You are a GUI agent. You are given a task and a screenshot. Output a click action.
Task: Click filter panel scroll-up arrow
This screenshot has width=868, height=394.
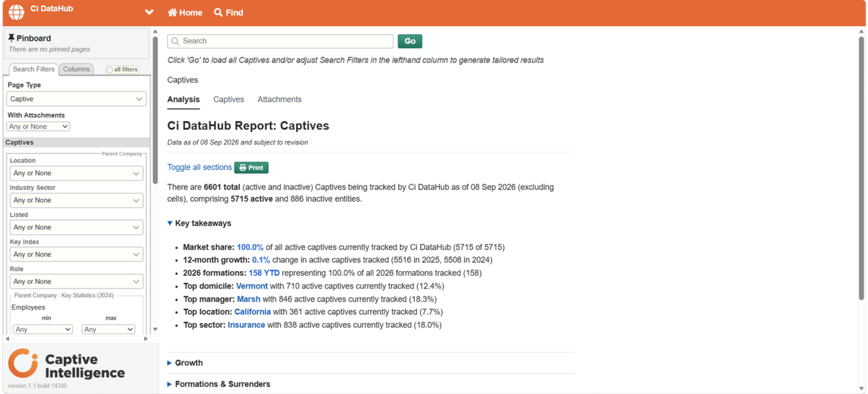[155, 32]
